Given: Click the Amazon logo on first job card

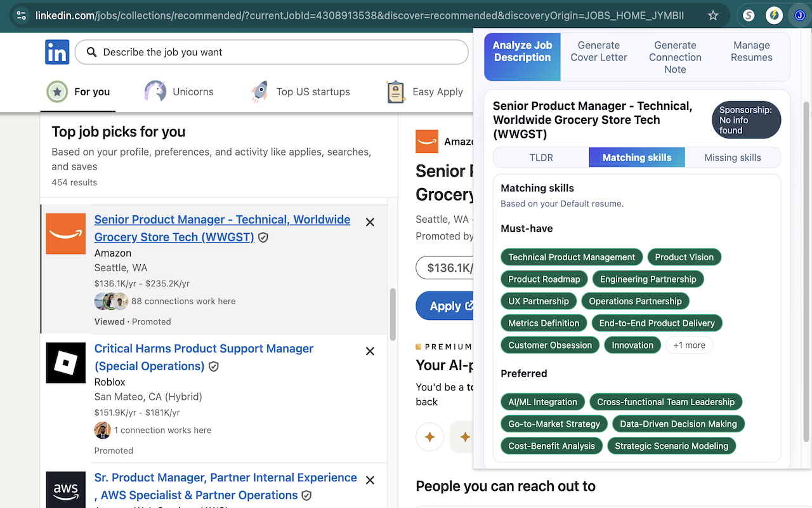Looking at the screenshot, I should click(66, 234).
